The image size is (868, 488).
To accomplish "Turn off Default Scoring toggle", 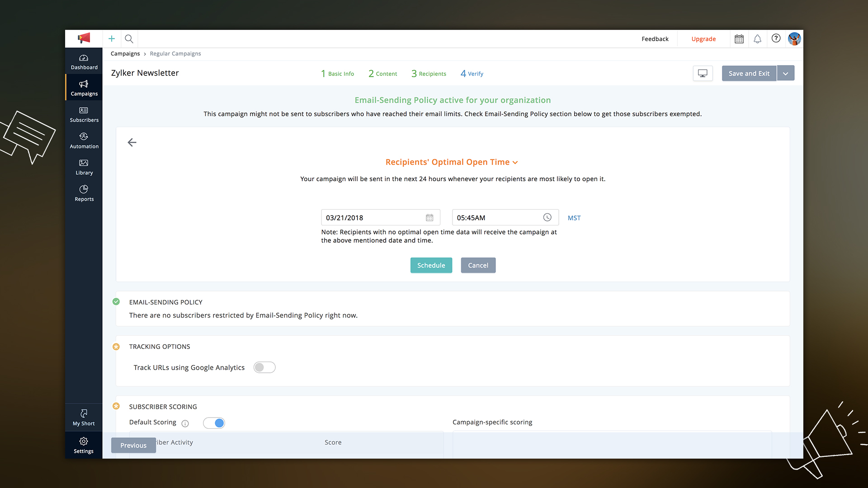I will 214,423.
